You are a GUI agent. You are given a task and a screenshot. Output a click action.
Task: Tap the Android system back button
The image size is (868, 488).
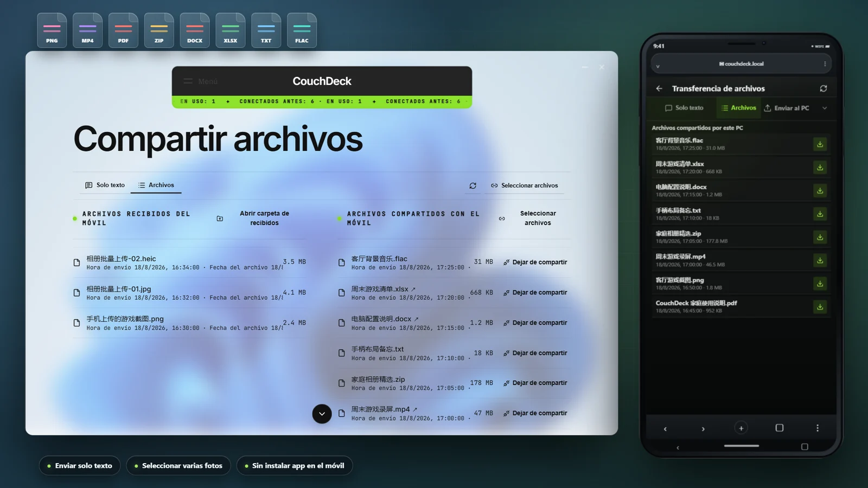(678, 447)
